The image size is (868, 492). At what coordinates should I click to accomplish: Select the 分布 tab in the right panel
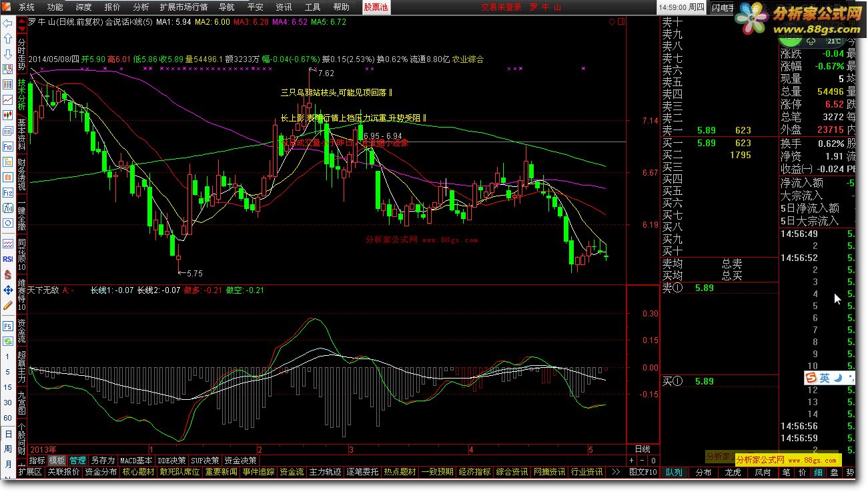[703, 472]
